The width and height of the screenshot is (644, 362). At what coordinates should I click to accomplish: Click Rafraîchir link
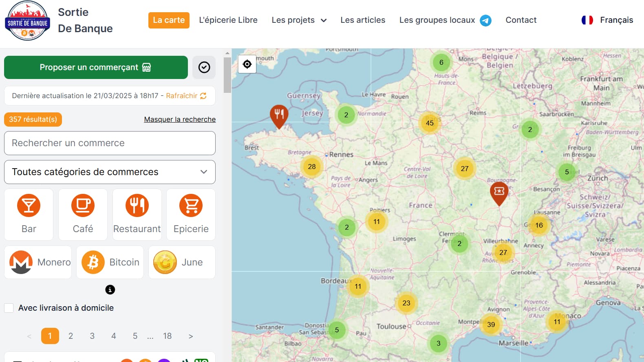[186, 96]
